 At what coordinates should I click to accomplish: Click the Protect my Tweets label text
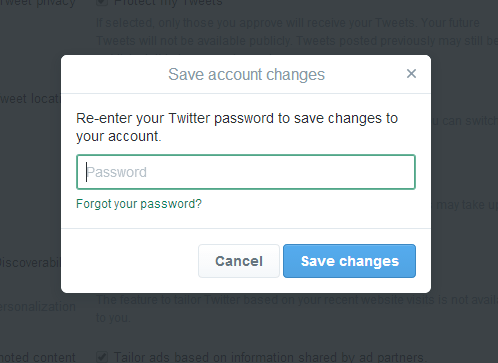pos(168,3)
